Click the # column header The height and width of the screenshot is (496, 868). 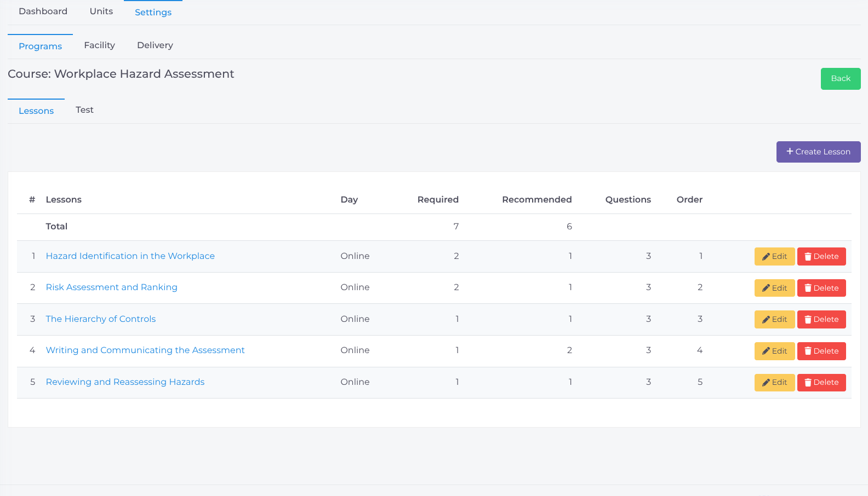(x=32, y=200)
